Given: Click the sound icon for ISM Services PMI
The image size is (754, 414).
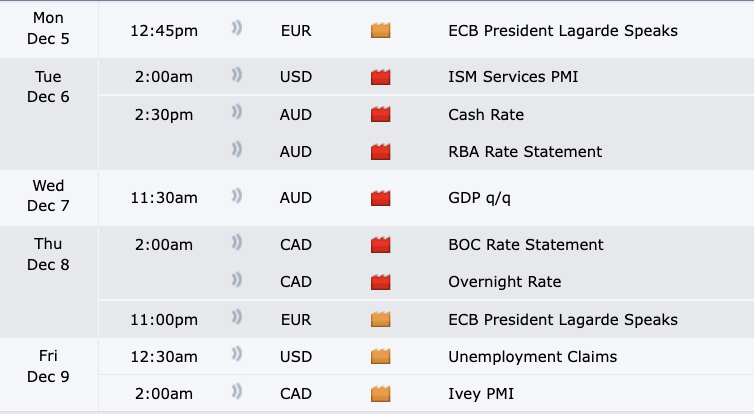Looking at the screenshot, I should (x=238, y=76).
